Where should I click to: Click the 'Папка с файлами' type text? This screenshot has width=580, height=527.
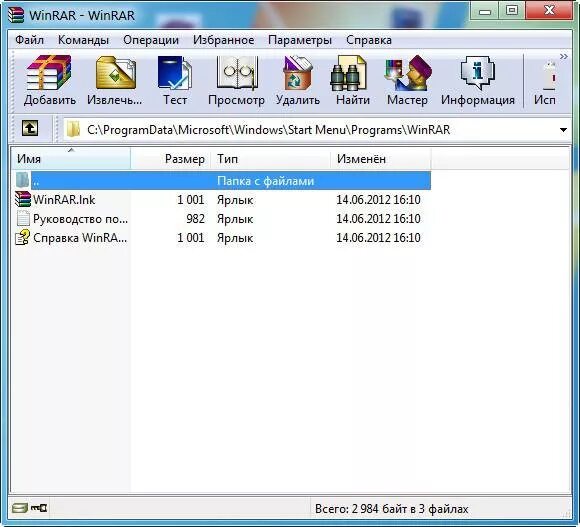(x=265, y=181)
